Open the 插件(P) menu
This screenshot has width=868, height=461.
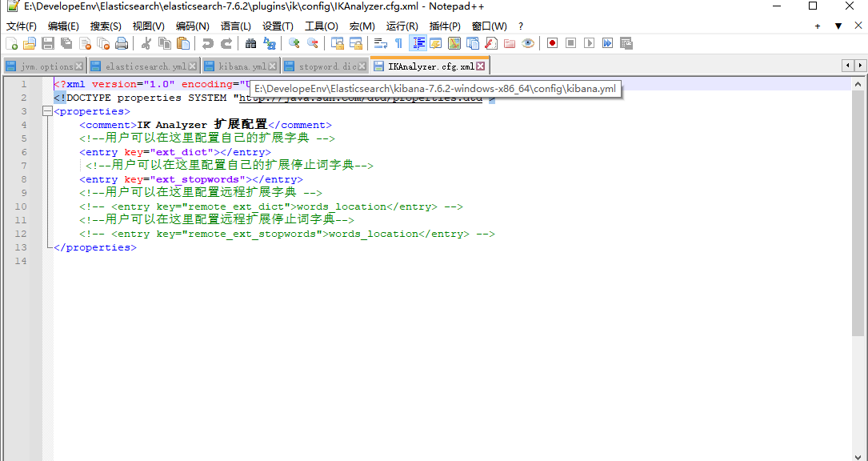(445, 26)
